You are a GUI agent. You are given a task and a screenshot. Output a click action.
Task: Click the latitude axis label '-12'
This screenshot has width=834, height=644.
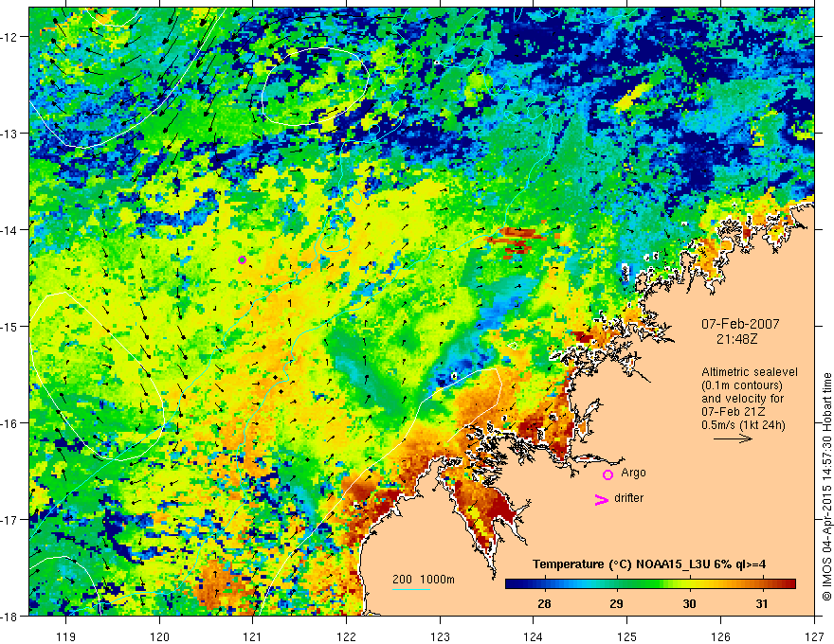coord(10,37)
